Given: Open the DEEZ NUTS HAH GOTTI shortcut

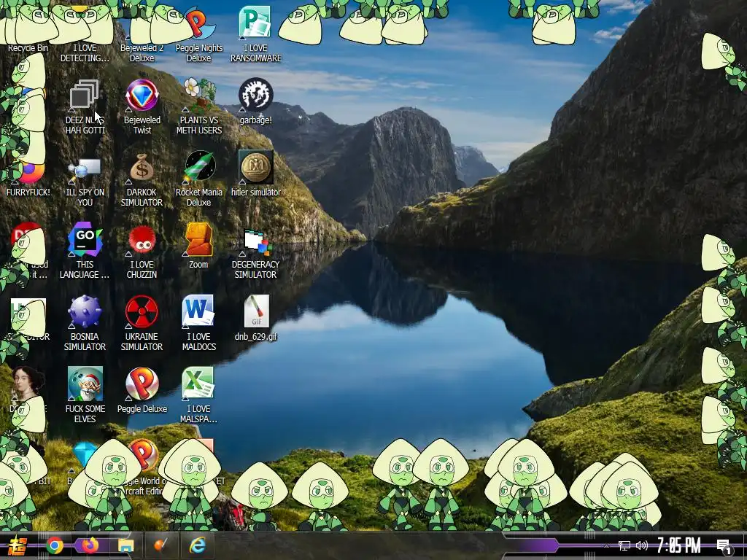Looking at the screenshot, I should [x=85, y=106].
